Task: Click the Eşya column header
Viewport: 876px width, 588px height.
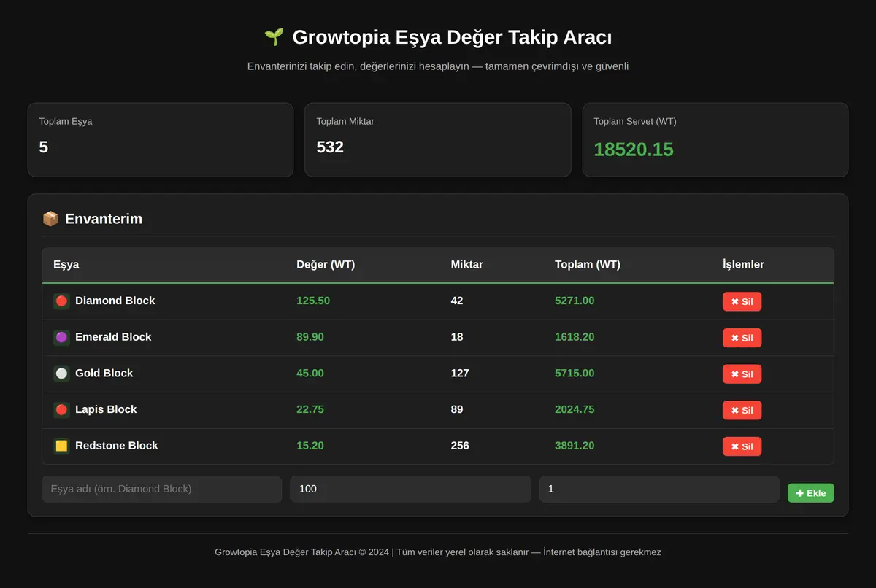Action: 66,265
